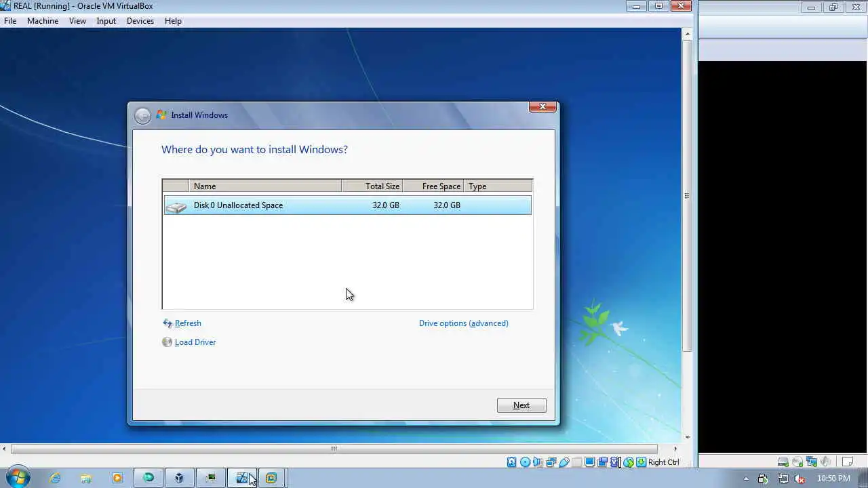Click the Load Driver link
The height and width of the screenshot is (488, 868).
195,342
